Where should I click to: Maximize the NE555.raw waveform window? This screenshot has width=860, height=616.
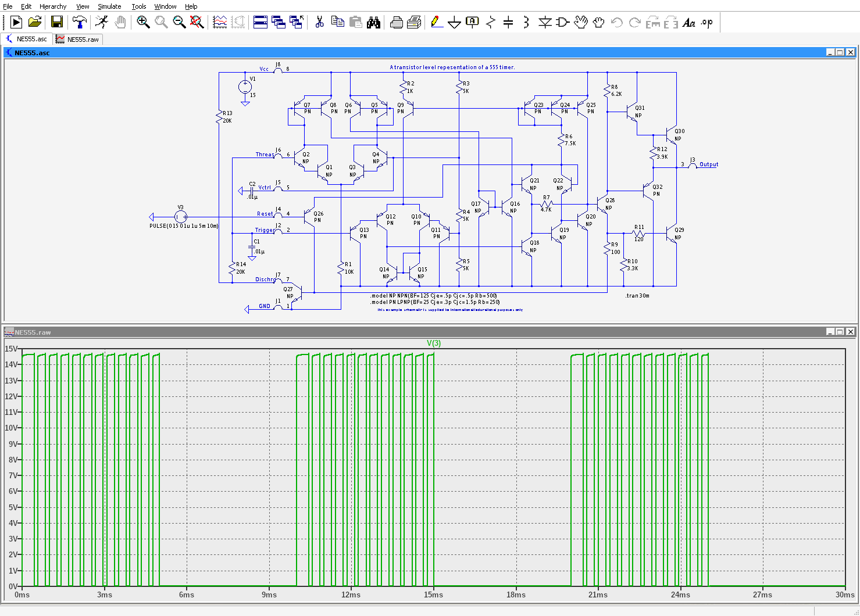[x=840, y=332]
